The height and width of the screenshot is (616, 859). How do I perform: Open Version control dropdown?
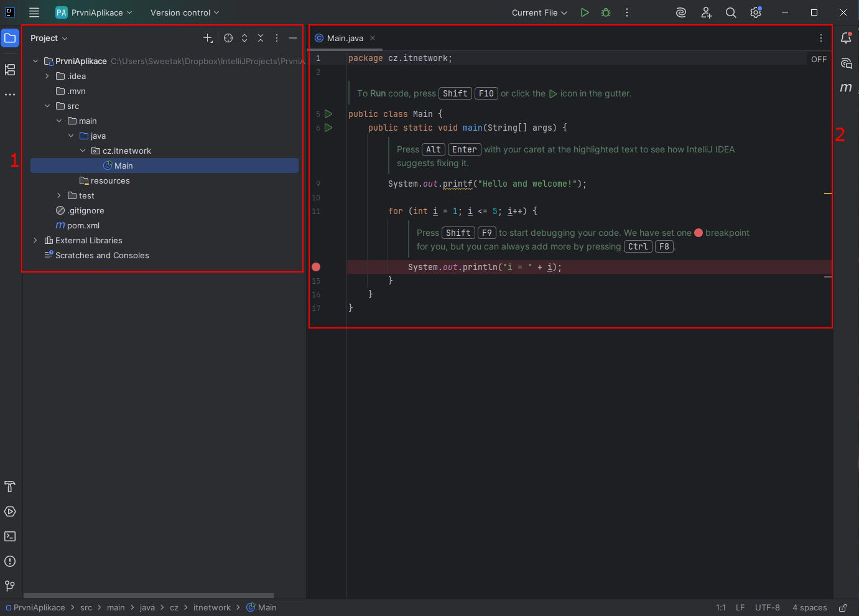tap(185, 12)
